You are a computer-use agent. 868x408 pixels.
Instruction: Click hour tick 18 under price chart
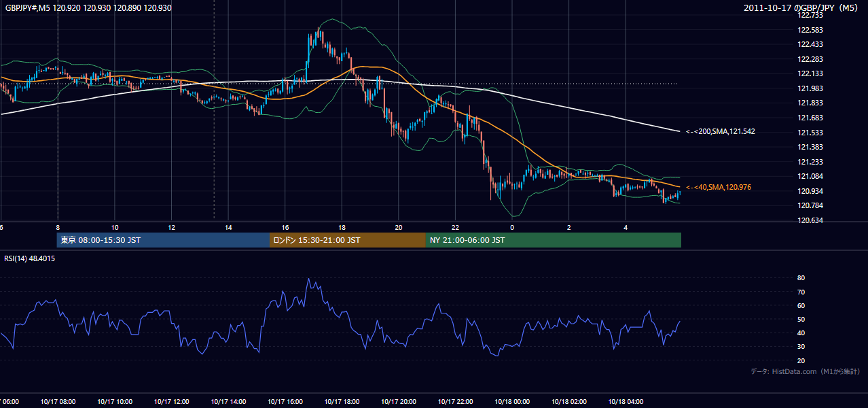tap(342, 227)
